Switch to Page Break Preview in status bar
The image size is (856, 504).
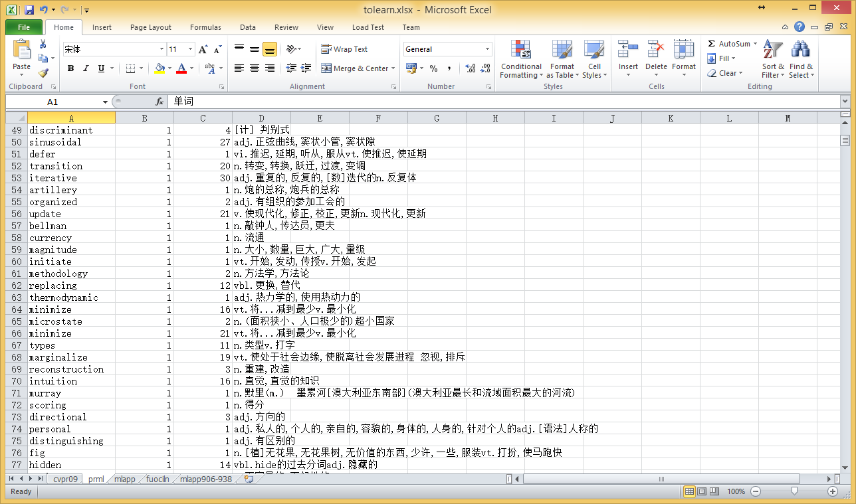click(x=714, y=491)
